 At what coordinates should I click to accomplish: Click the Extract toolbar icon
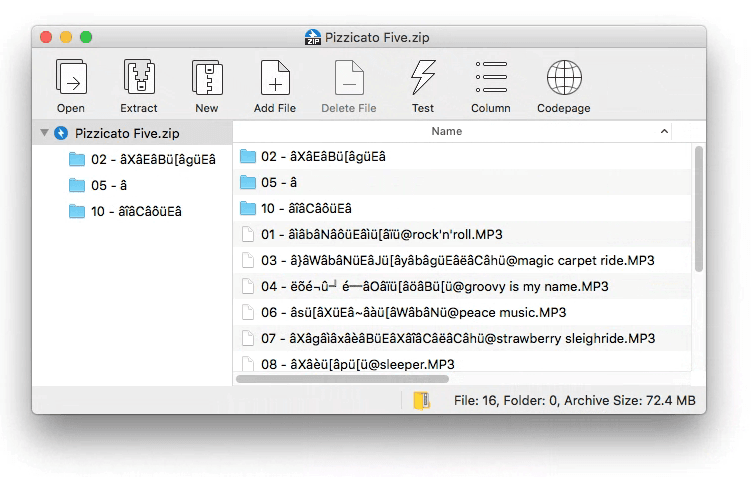(139, 78)
